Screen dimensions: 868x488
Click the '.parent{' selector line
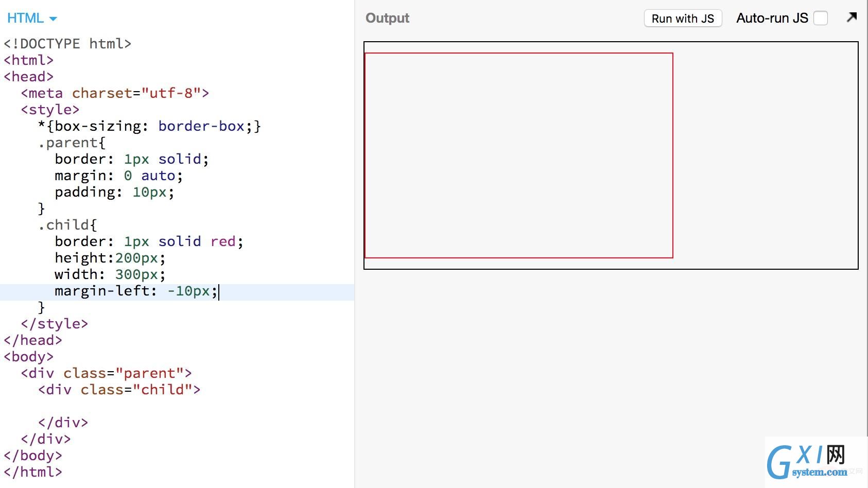pos(72,143)
